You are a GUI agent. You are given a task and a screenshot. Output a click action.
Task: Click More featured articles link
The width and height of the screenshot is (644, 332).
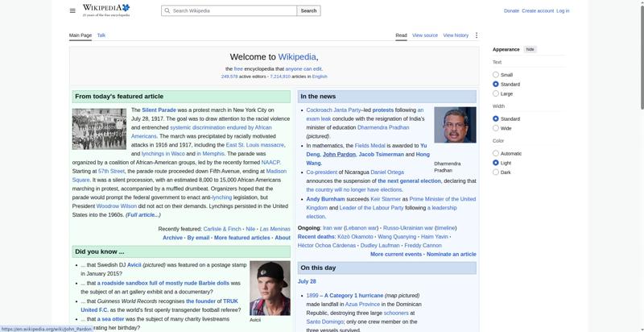click(242, 238)
